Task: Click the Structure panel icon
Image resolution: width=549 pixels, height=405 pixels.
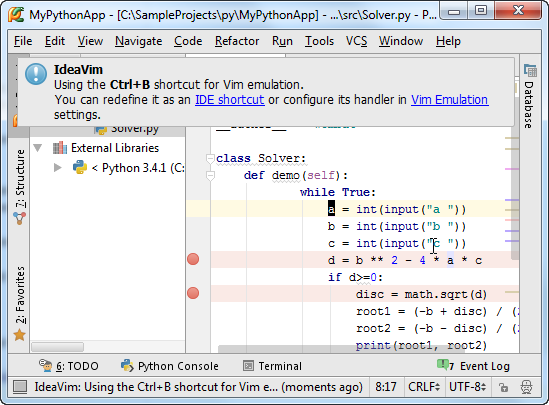Action: coord(20,218)
